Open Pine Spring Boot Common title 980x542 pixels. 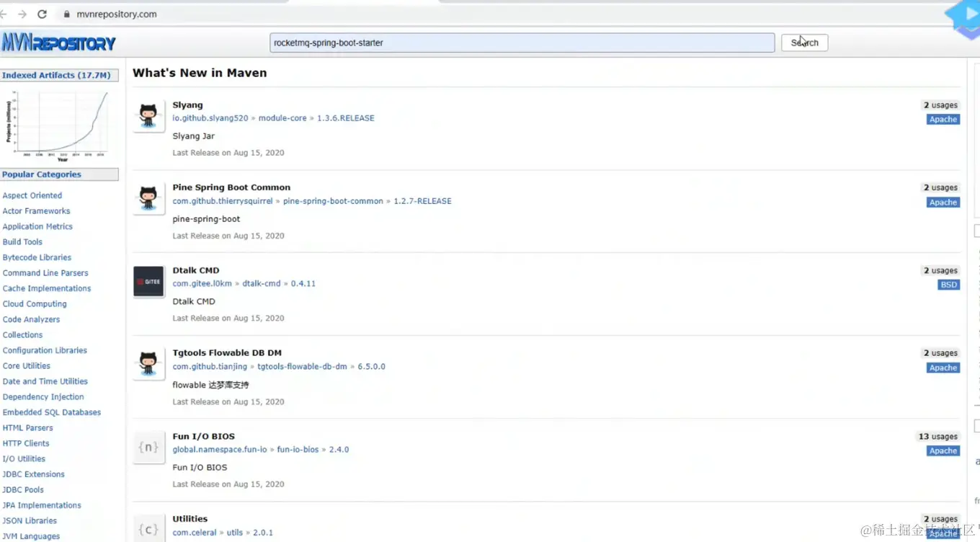coord(231,187)
